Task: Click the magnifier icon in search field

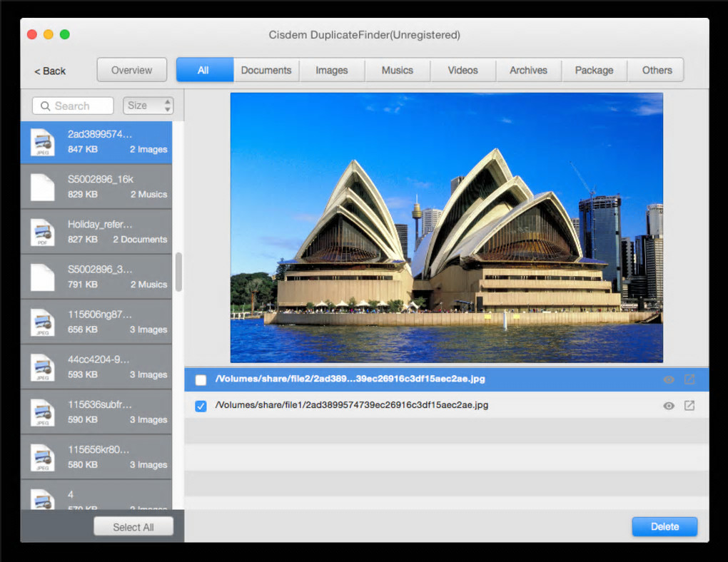Action: pos(46,106)
